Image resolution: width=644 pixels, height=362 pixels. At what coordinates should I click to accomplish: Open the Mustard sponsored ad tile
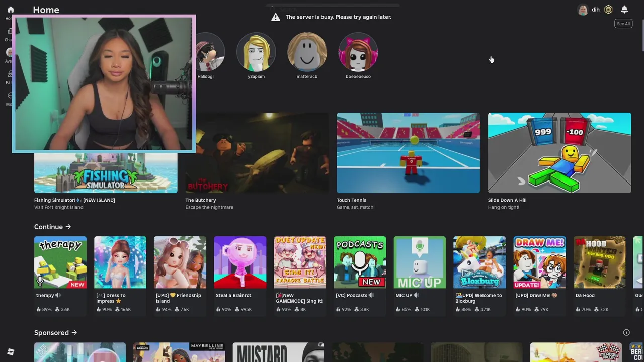[278, 352]
